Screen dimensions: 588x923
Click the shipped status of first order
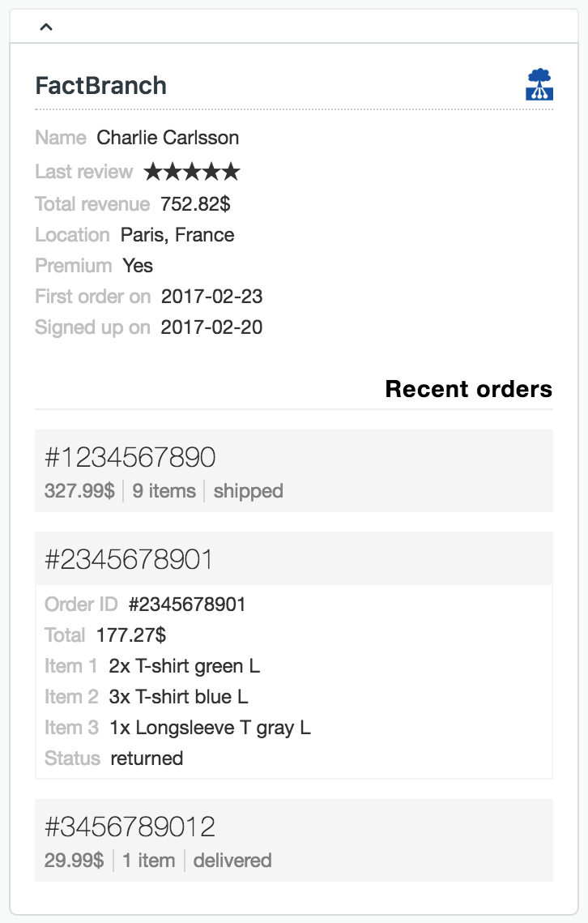click(x=248, y=491)
